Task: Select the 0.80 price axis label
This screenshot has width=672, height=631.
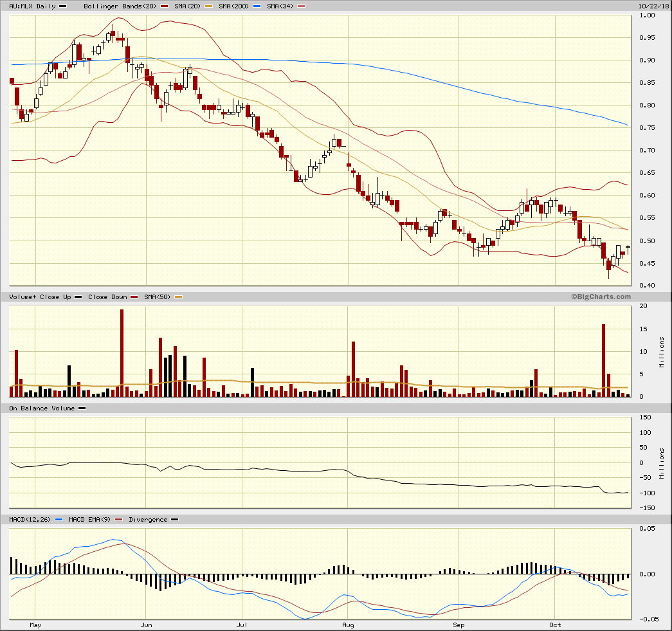Action: tap(647, 105)
